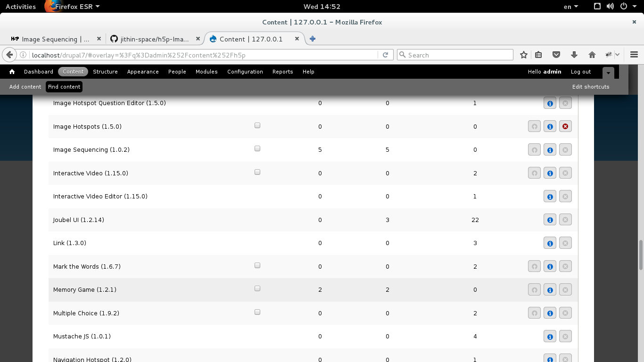Go back to previous page
This screenshot has height=362, width=644.
coord(9,55)
